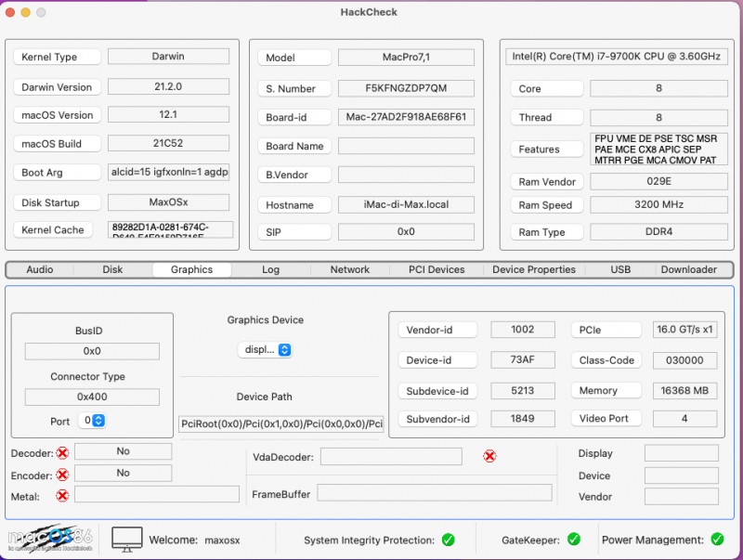
Task: Select the Downloader tab
Action: point(688,269)
